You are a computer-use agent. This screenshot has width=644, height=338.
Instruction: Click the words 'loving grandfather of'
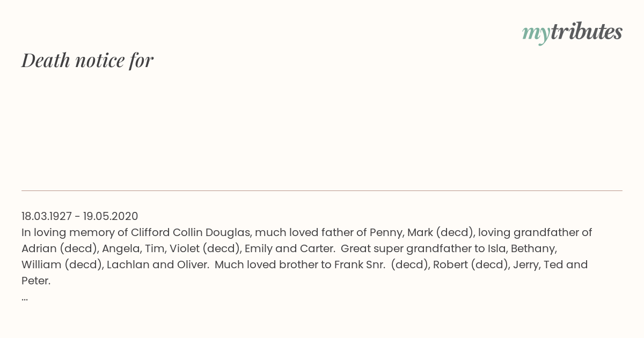click(x=535, y=232)
